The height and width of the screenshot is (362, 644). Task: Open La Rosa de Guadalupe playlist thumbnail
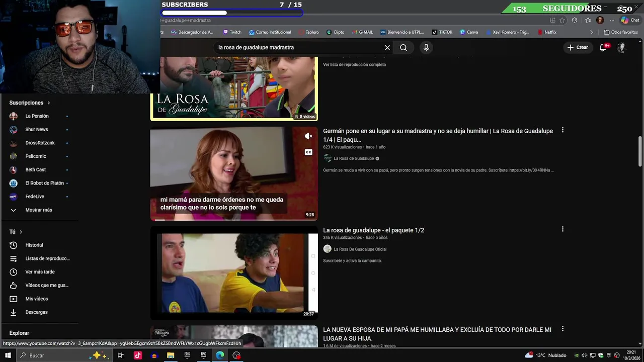click(234, 88)
